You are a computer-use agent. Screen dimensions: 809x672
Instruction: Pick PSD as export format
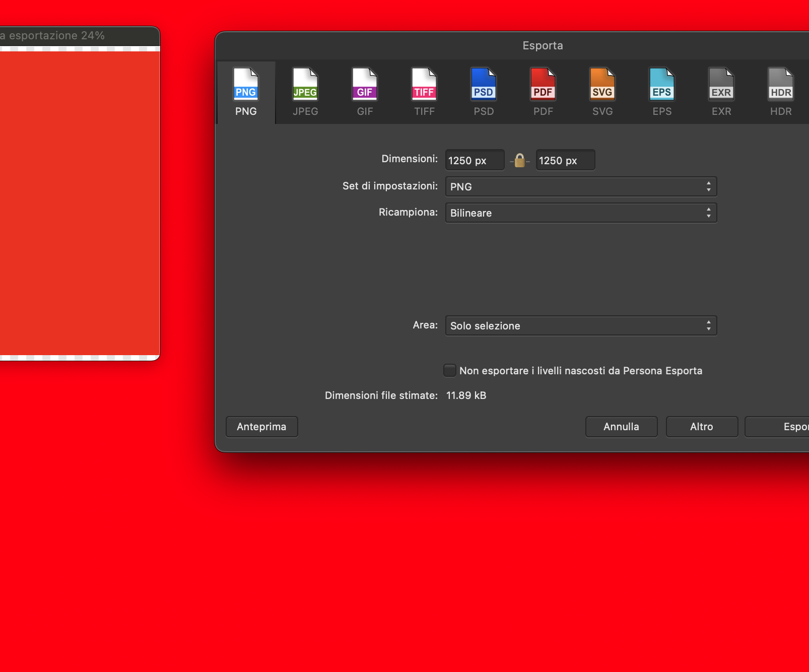click(483, 91)
